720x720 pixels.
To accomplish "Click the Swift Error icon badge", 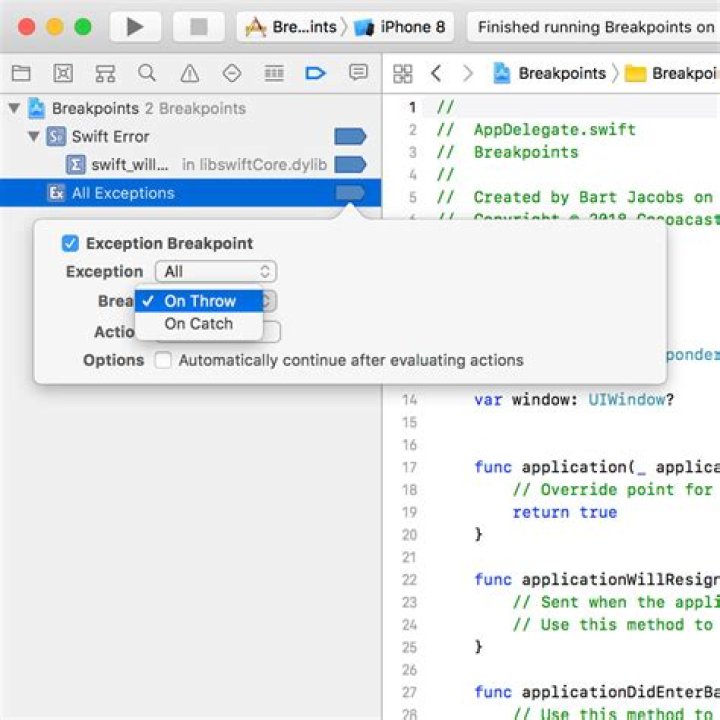I will tap(56, 136).
